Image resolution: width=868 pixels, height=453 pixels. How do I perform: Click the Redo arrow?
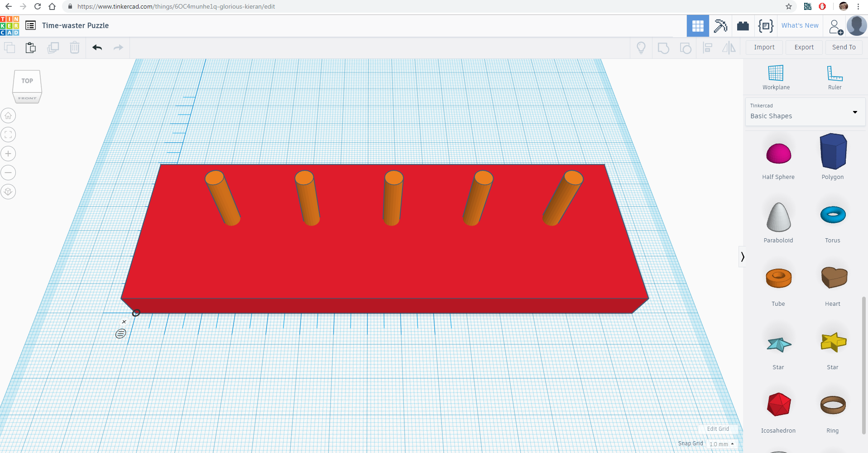[x=118, y=48]
